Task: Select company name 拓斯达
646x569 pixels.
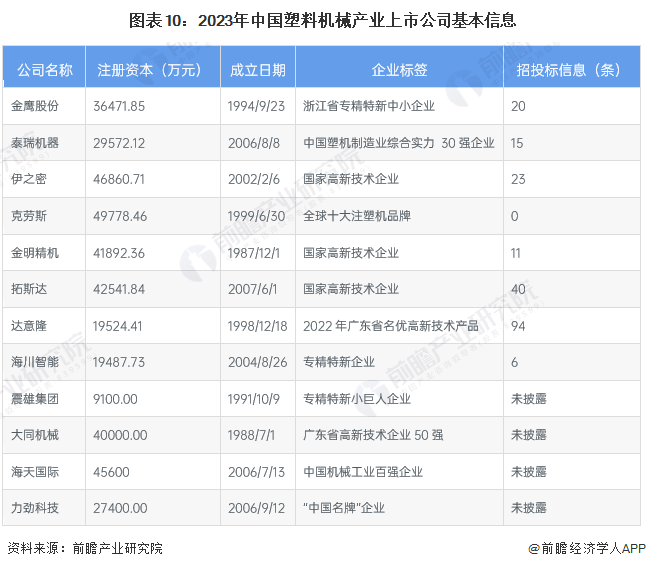Action: [29, 289]
